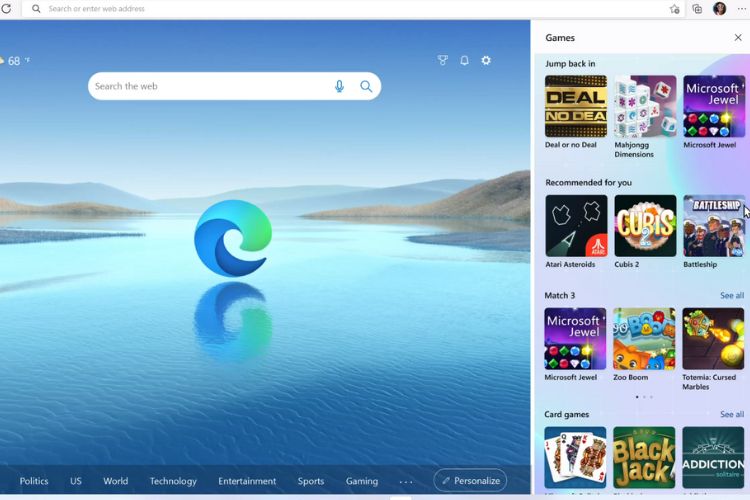Open Microsoft Jewel in Match 3 section

coord(575,338)
